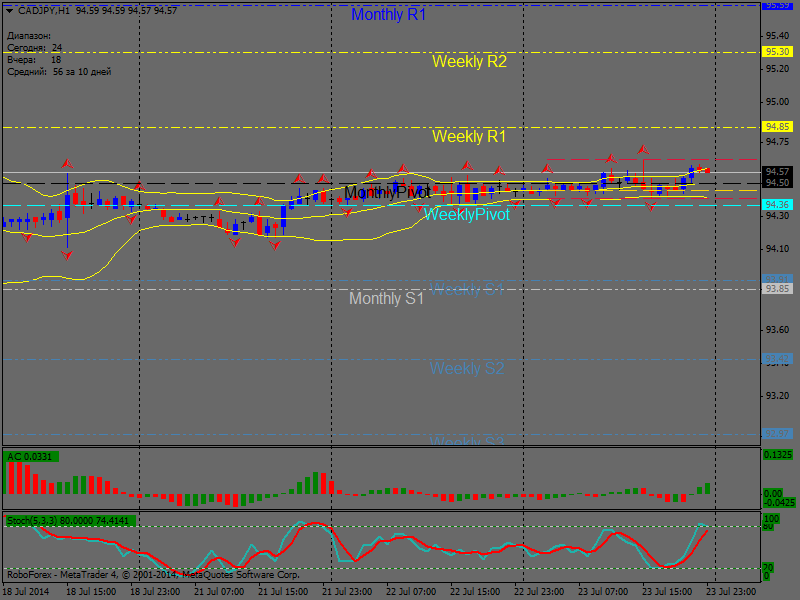Select the gray 93.85 price tag
The width and height of the screenshot is (800, 600).
pos(777,288)
